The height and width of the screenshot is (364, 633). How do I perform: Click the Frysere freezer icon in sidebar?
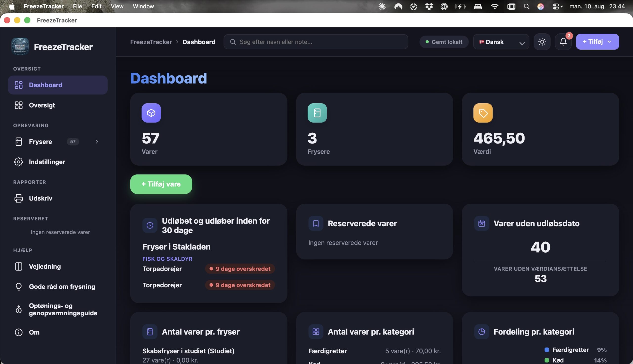(x=19, y=142)
